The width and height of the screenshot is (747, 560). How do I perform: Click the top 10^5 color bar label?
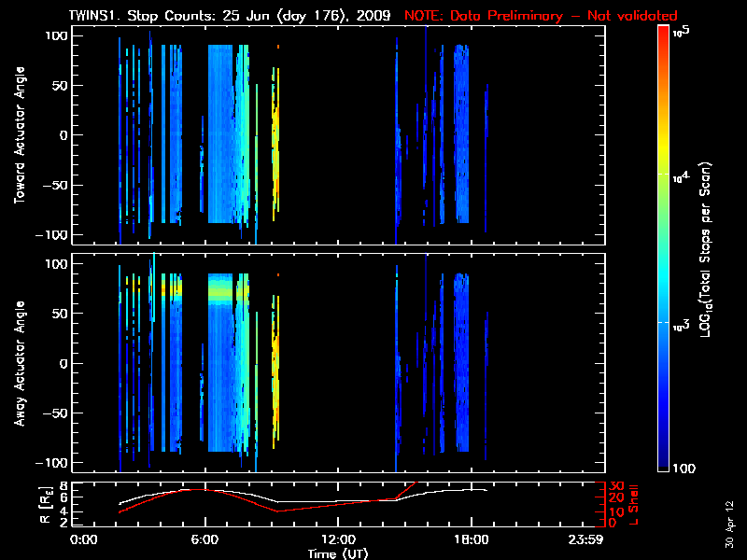click(x=681, y=32)
